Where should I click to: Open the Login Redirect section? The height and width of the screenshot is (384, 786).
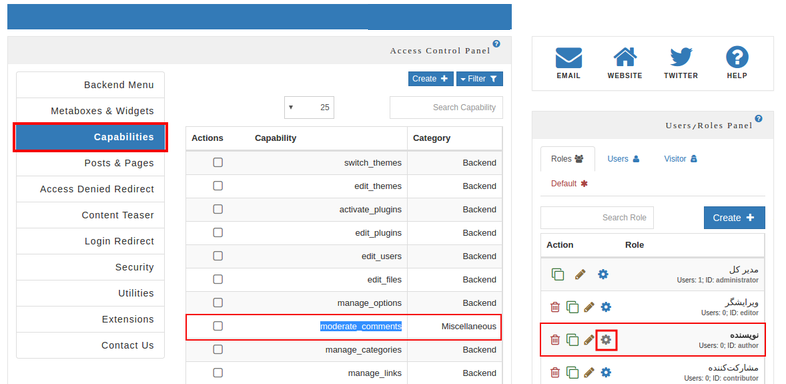(x=90, y=241)
